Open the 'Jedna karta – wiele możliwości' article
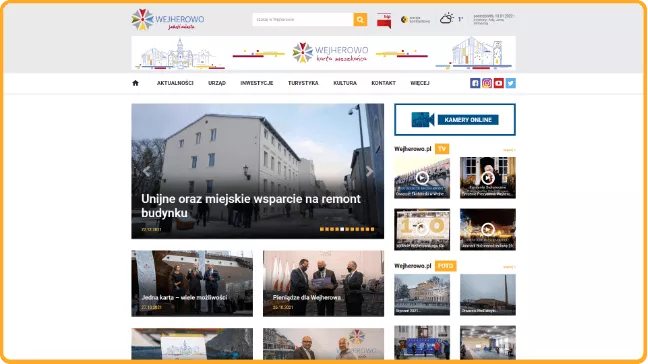This screenshot has width=648, height=364. [x=192, y=283]
